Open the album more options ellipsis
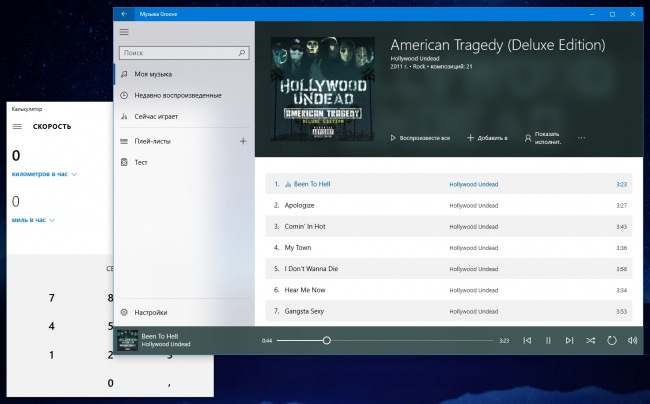The height and width of the screenshot is (404, 650). click(582, 138)
